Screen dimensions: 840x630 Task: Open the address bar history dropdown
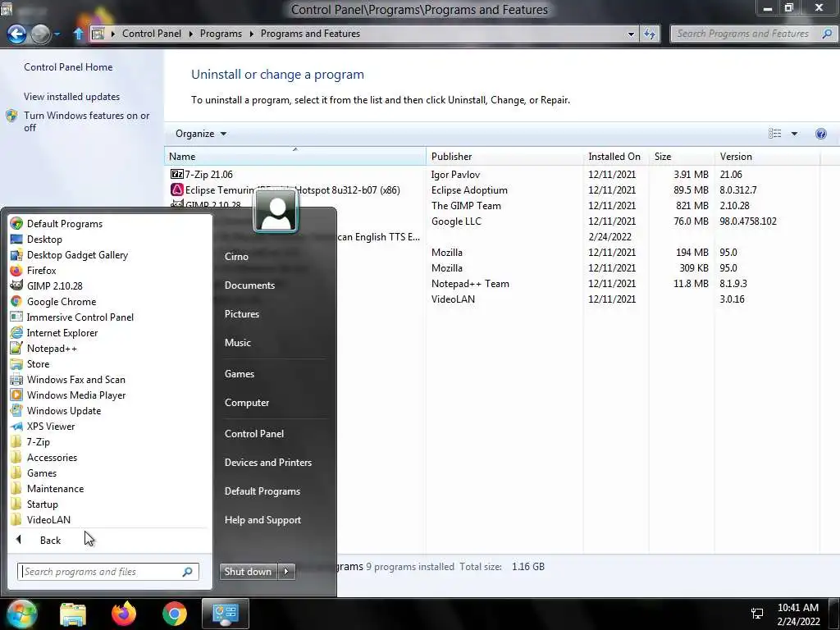(x=631, y=34)
